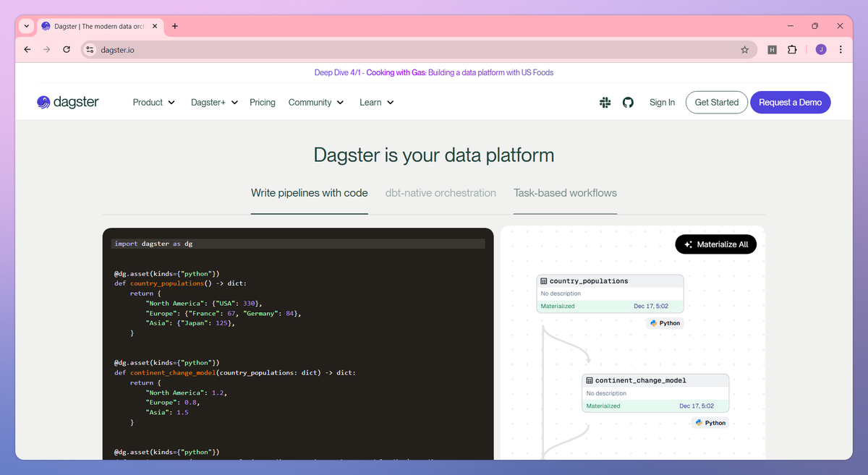The width and height of the screenshot is (868, 475).
Task: Switch to Task-based workflows tab
Action: (x=565, y=193)
